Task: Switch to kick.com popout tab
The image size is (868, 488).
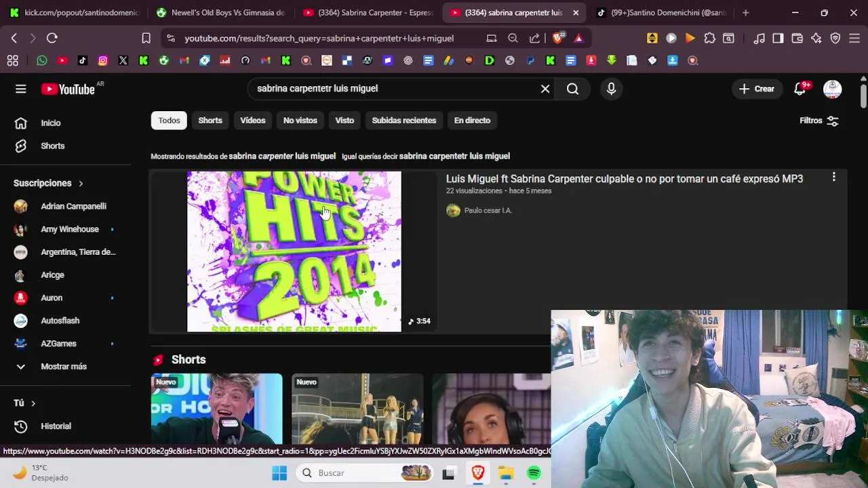Action: click(x=75, y=13)
